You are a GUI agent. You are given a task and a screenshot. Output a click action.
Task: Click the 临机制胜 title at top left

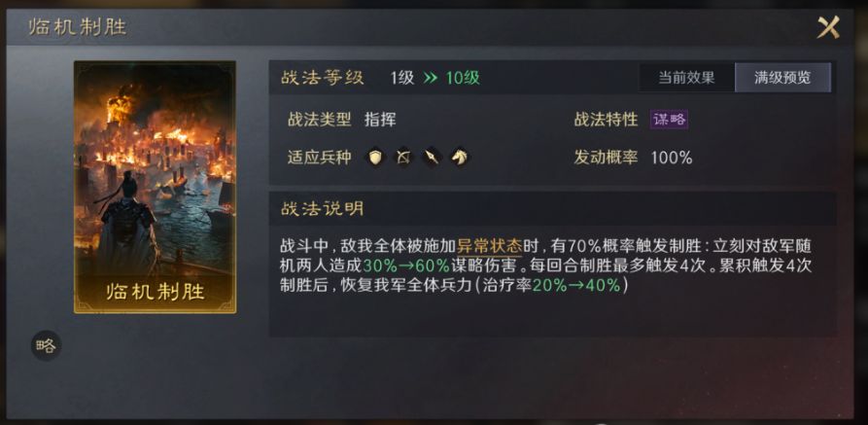click(x=78, y=27)
